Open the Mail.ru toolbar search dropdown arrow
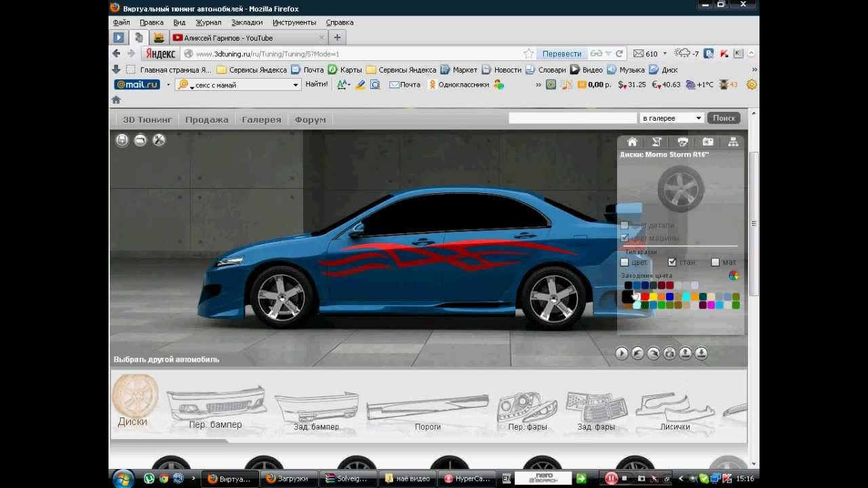This screenshot has width=868, height=488. [x=295, y=85]
